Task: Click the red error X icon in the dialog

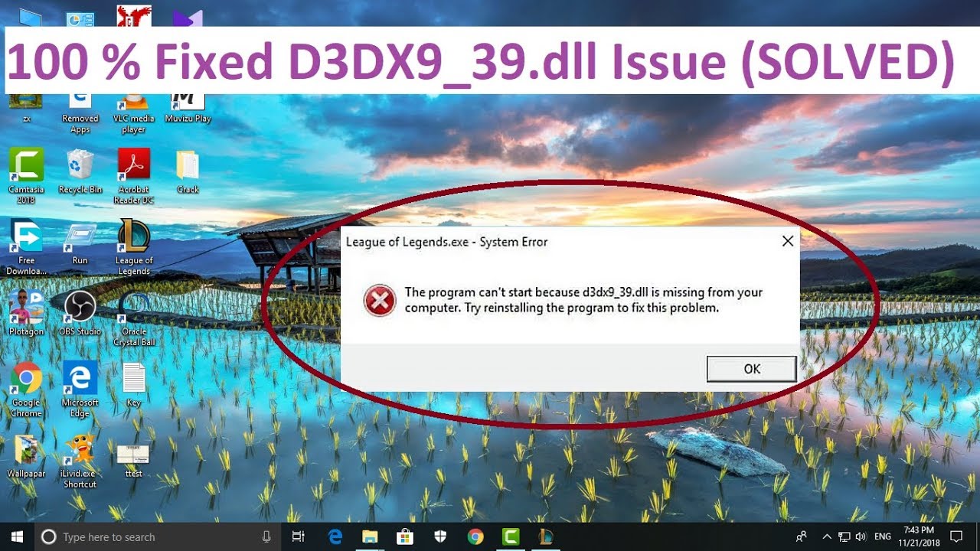Action: point(380,300)
